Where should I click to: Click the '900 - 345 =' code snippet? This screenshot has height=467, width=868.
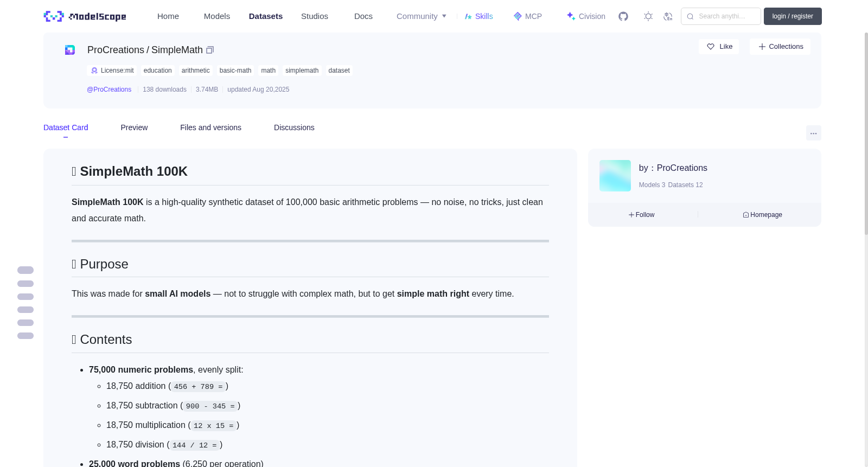click(x=210, y=406)
